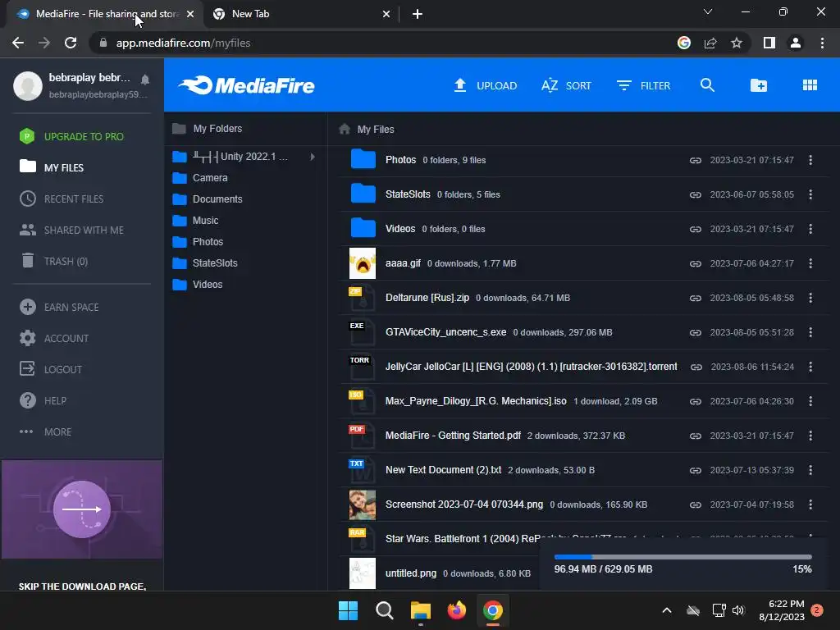Open HELP in the sidebar
The width and height of the screenshot is (840, 630).
pyautogui.click(x=43, y=400)
